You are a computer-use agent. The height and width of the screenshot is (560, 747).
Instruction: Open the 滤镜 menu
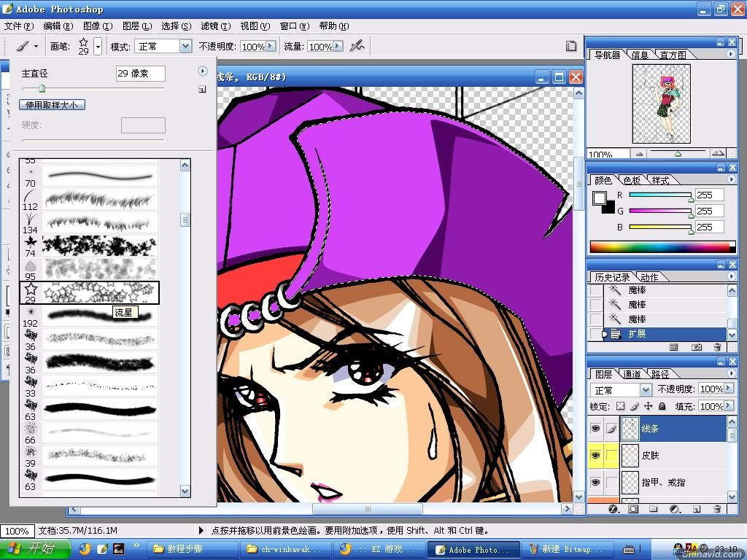click(215, 26)
